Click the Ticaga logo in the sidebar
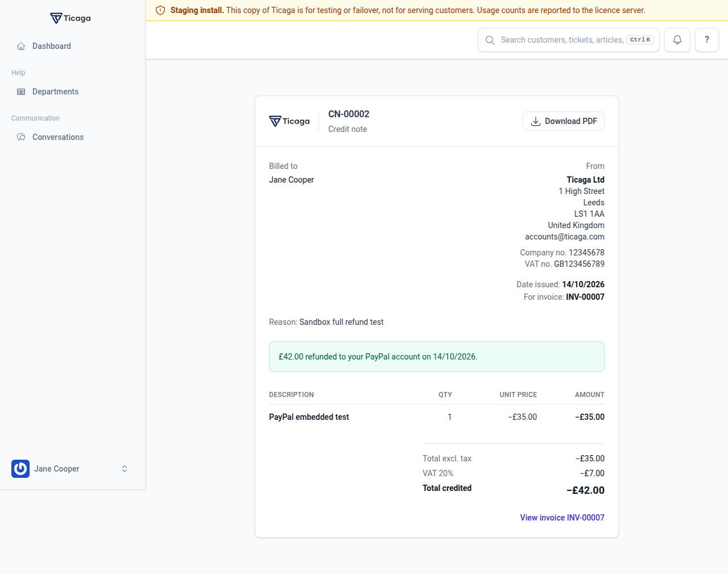Image resolution: width=728 pixels, height=574 pixels. (71, 18)
